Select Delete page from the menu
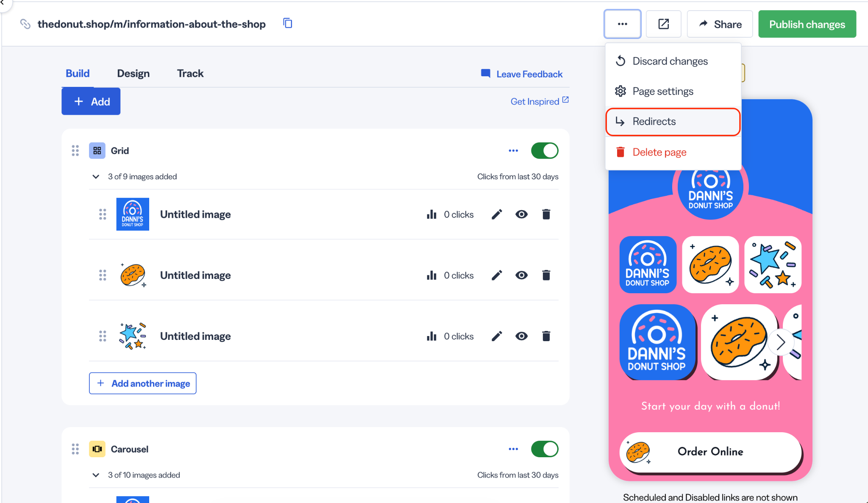868x503 pixels. tap(673, 152)
